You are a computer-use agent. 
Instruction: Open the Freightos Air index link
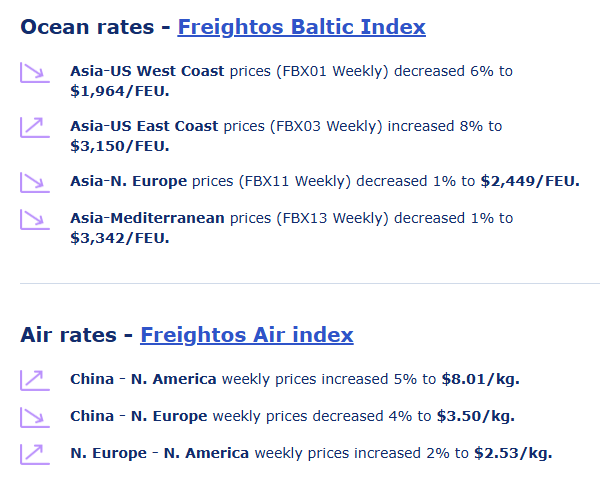pyautogui.click(x=246, y=335)
